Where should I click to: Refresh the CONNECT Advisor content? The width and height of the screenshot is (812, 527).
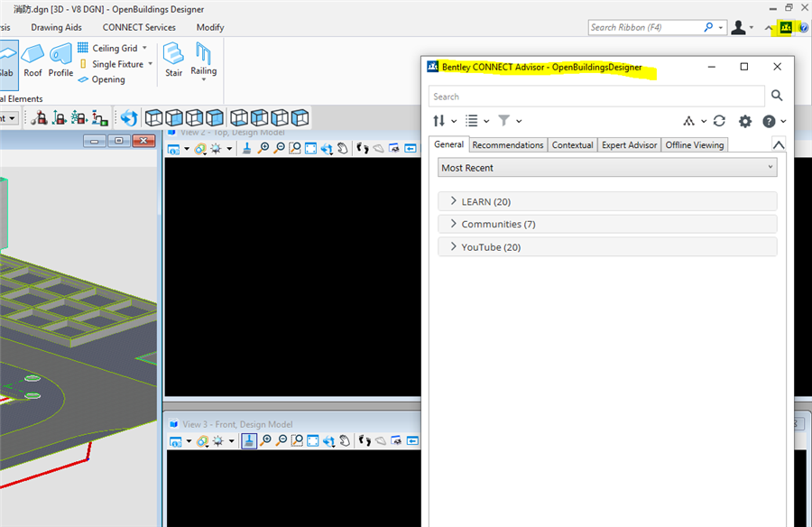719,121
